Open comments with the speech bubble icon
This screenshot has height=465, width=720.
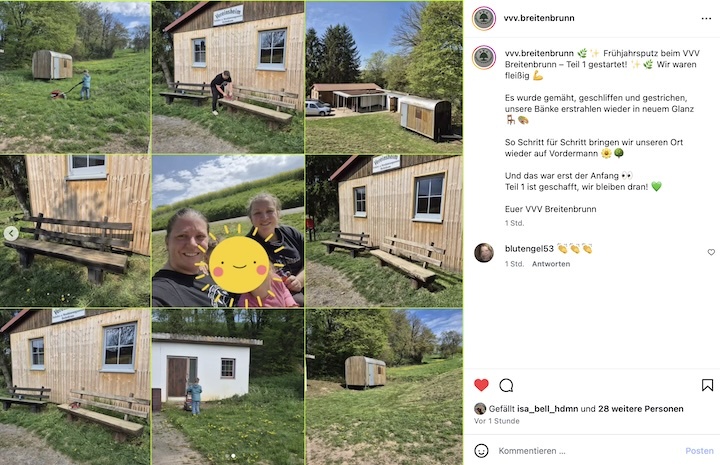coord(506,386)
